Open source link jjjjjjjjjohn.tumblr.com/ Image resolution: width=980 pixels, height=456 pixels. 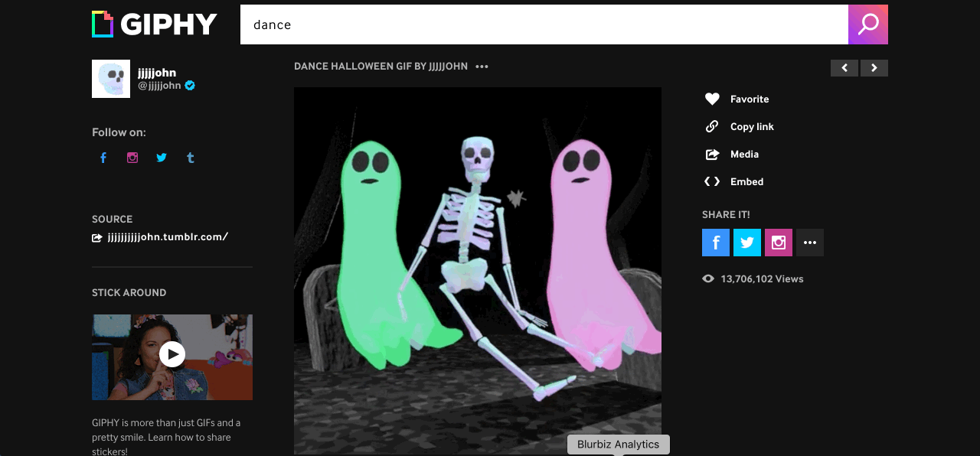[x=168, y=237]
